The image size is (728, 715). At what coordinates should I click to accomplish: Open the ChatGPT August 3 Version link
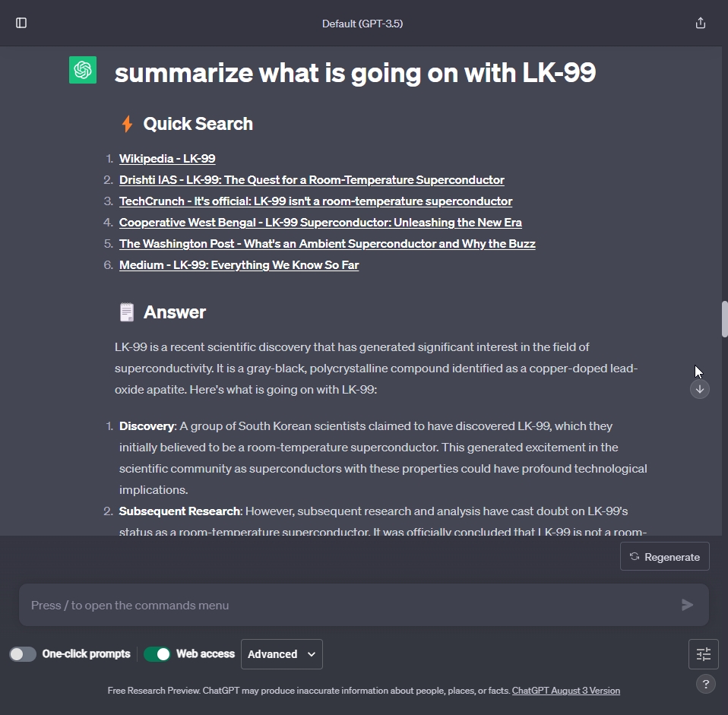[566, 691]
